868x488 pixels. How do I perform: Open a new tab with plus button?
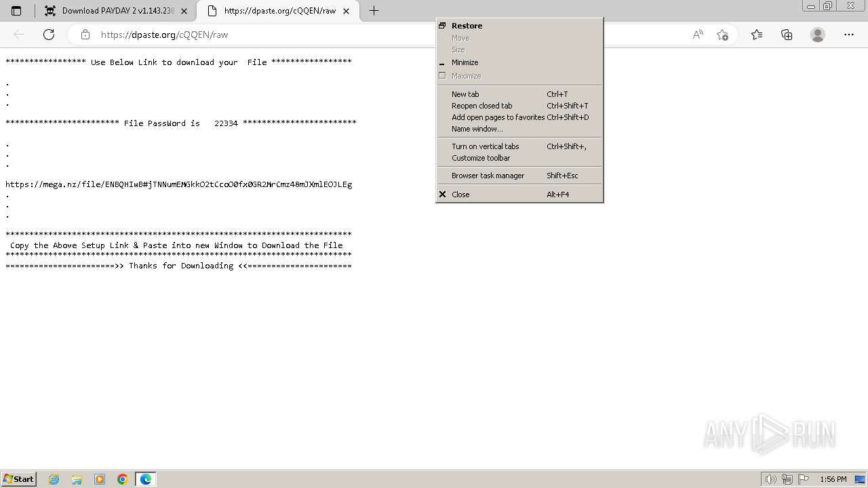click(x=374, y=11)
